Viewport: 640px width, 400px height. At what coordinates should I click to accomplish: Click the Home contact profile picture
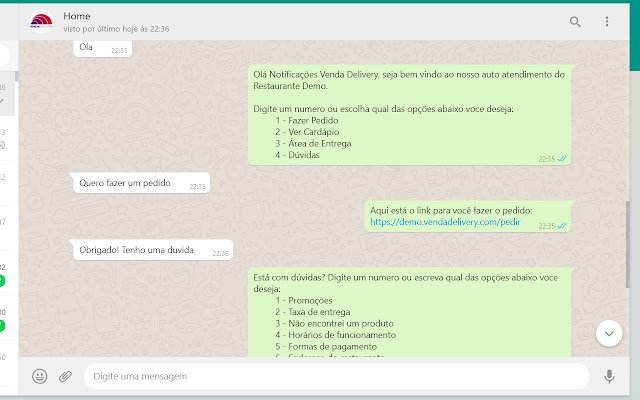tap(41, 22)
